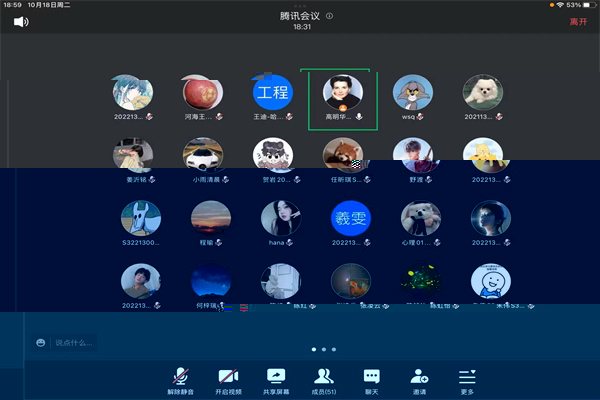Select the 工程 blue avatar of 王迪
Image resolution: width=600 pixels, height=400 pixels.
[273, 92]
